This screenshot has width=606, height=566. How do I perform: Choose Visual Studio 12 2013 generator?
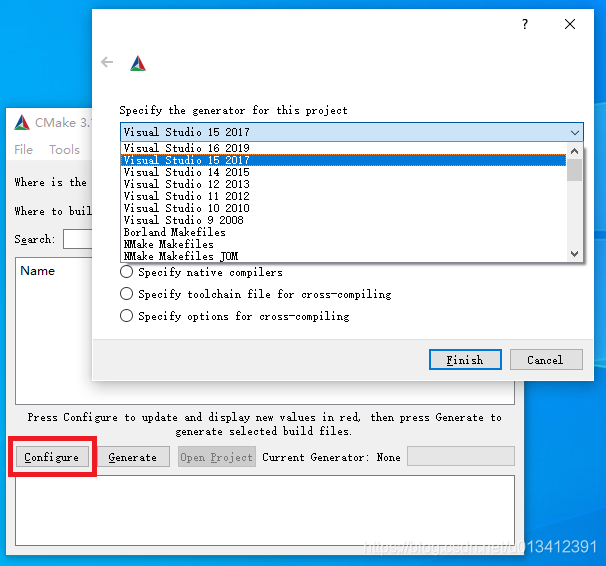tap(343, 184)
